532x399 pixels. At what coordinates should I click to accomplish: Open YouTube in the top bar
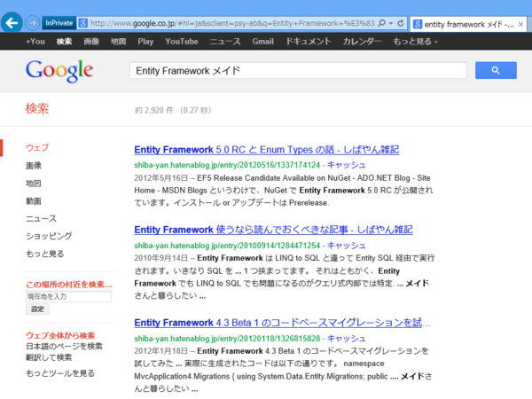coord(182,42)
